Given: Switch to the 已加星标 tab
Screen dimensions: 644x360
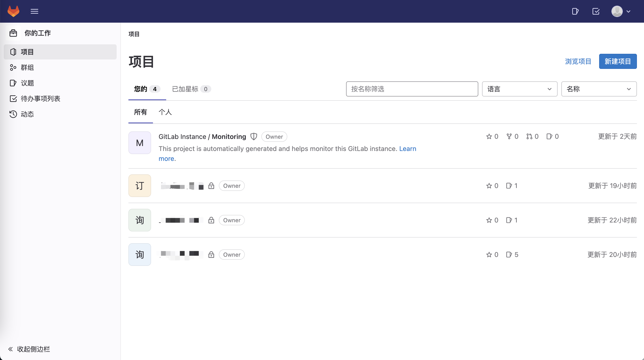Looking at the screenshot, I should (x=191, y=89).
